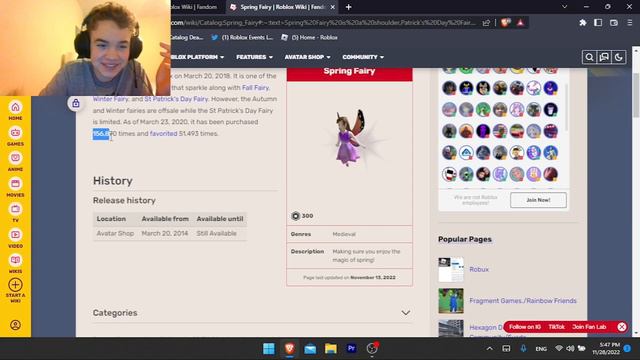Click the Brave Rewards triangle icon

click(x=520, y=23)
